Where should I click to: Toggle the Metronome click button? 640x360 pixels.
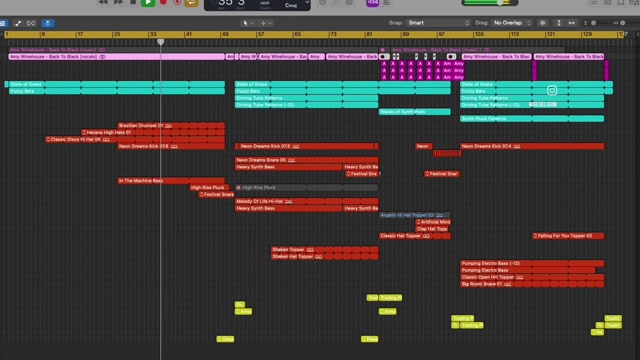tap(386, 3)
